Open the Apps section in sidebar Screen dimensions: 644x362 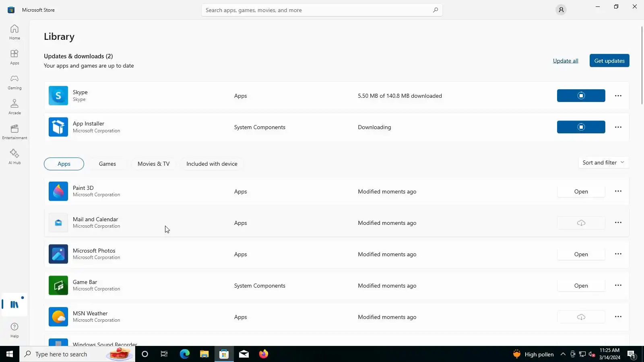(14, 57)
